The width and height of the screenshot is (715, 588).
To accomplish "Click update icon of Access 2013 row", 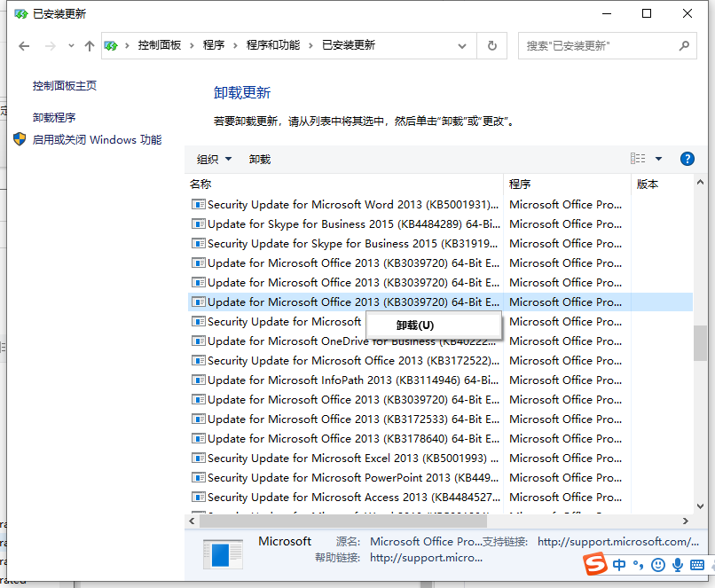I will pos(198,498).
